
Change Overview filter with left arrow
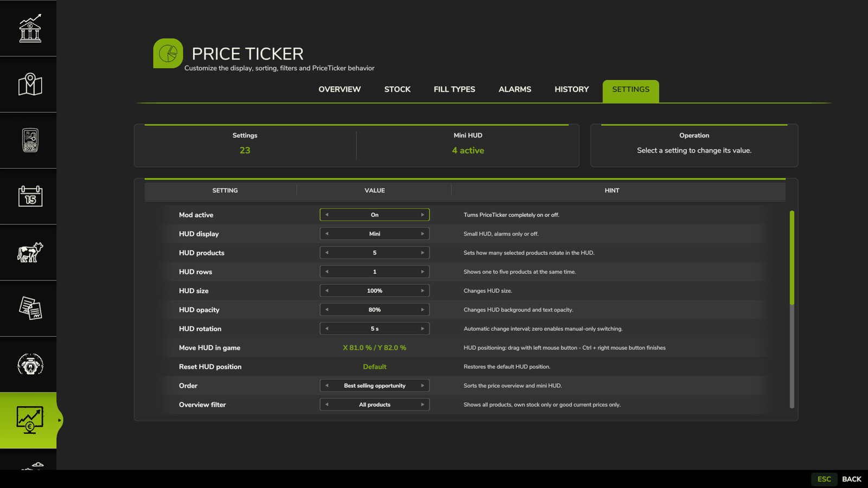click(x=327, y=404)
